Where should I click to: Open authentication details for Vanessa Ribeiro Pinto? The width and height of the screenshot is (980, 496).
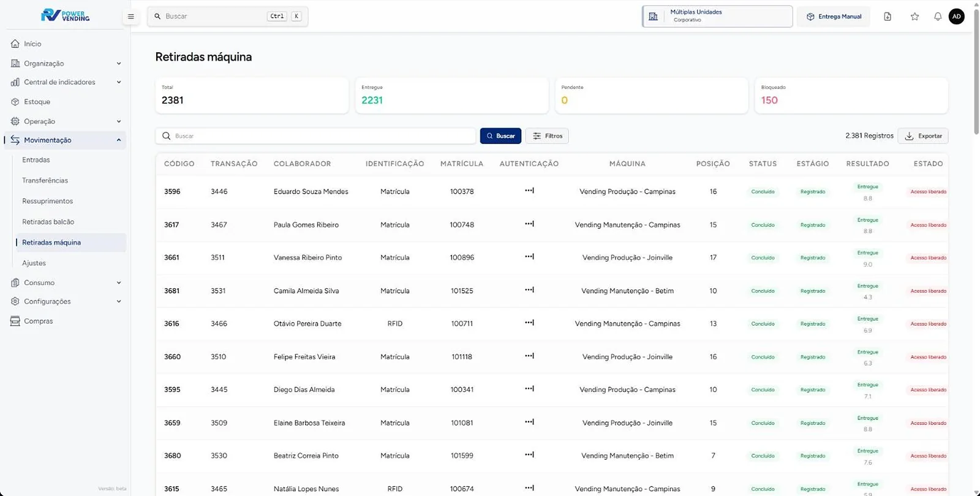point(529,257)
